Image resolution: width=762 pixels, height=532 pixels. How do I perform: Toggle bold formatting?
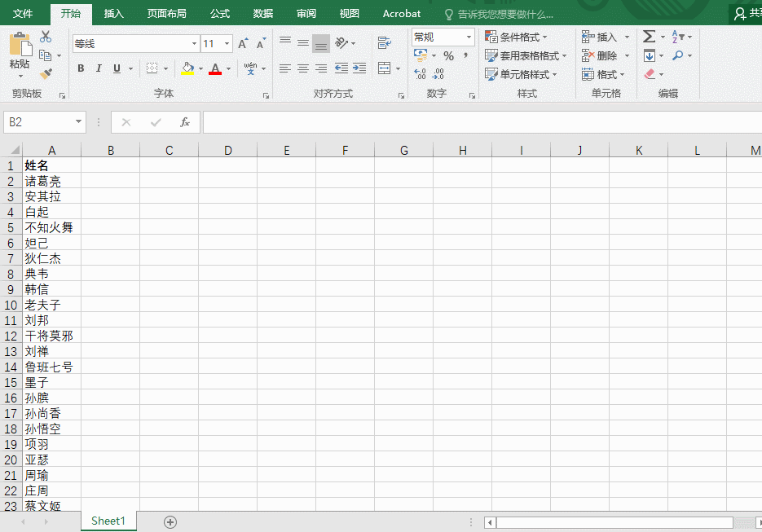81,68
